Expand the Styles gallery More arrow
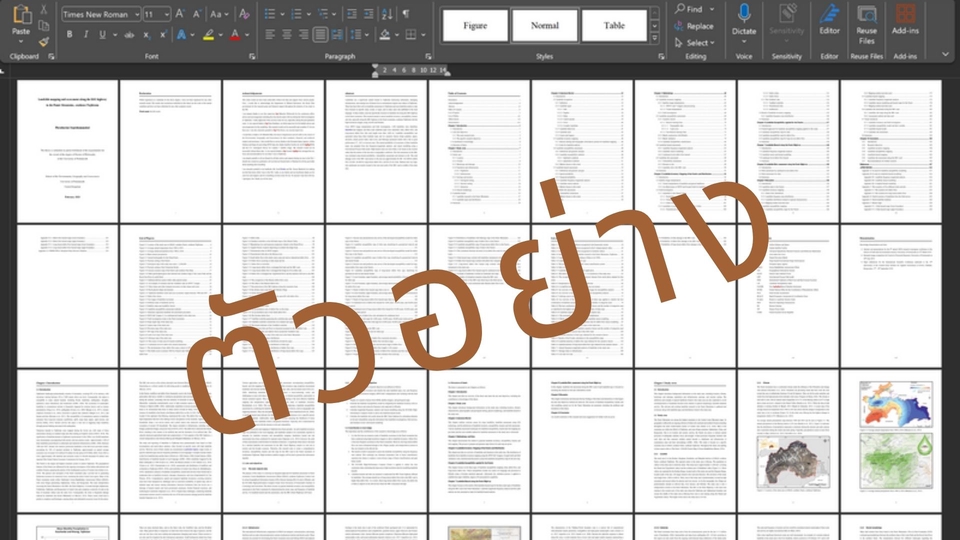 pos(654,39)
